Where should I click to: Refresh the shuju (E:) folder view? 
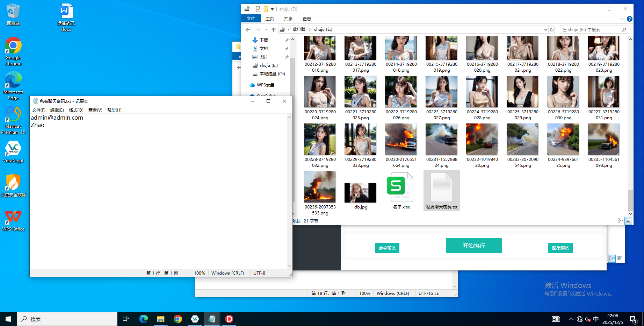click(x=552, y=30)
